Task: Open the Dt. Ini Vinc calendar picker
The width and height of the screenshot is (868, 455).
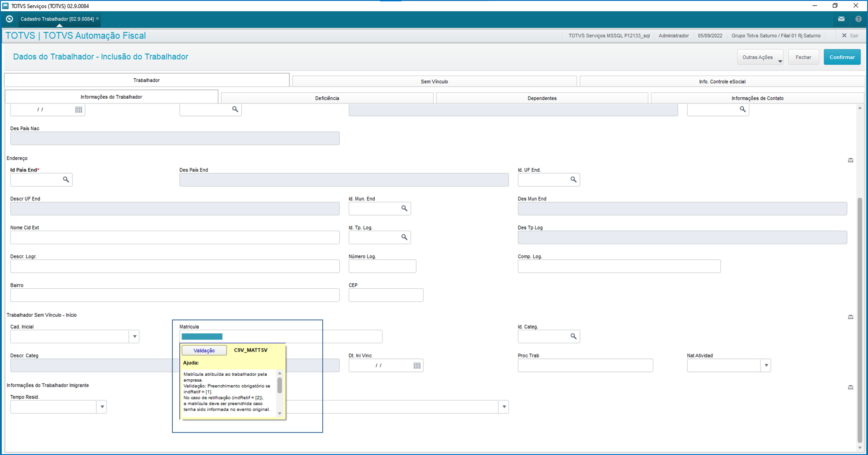Action: [x=417, y=365]
